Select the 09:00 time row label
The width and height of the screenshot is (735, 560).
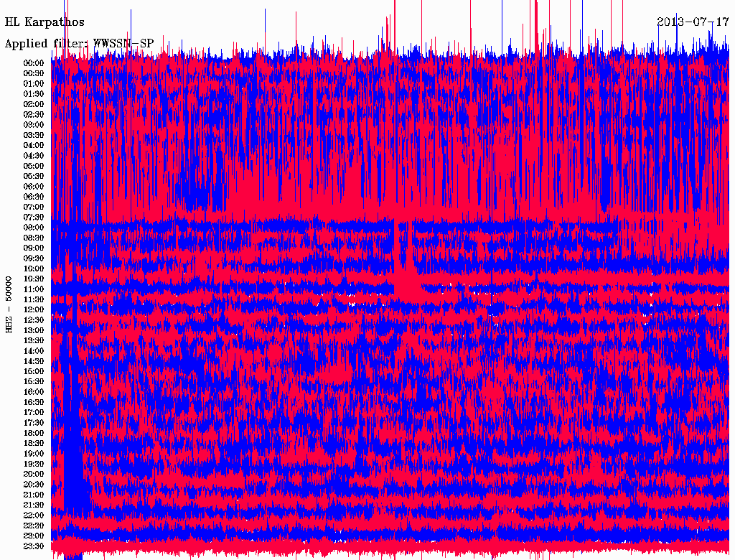click(34, 248)
